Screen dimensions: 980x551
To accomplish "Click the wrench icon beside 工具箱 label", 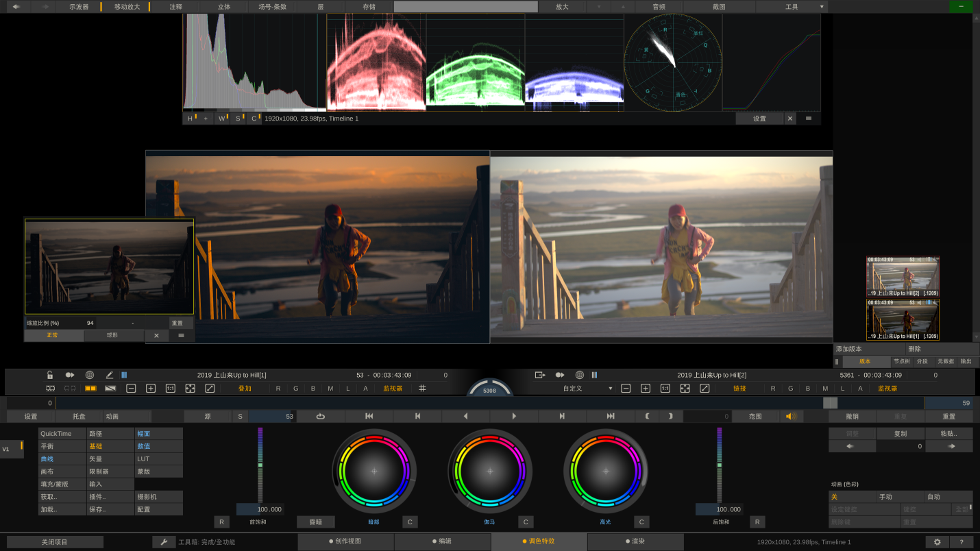I will [164, 542].
